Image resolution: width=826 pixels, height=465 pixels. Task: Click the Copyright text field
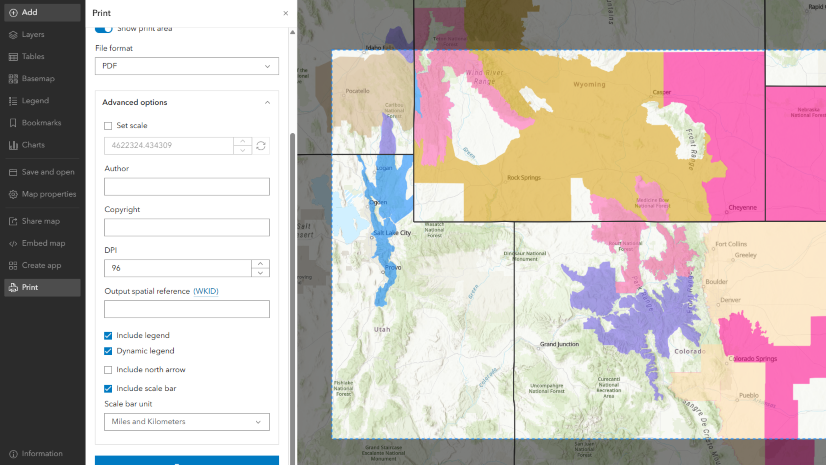(x=187, y=227)
